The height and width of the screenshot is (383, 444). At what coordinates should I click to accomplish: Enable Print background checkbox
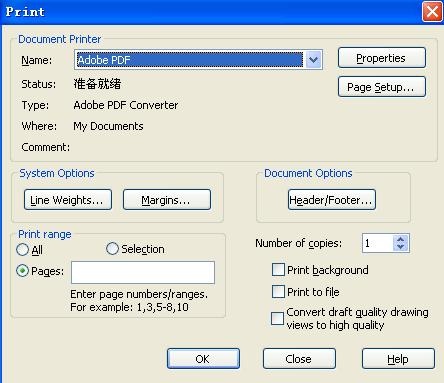278,270
